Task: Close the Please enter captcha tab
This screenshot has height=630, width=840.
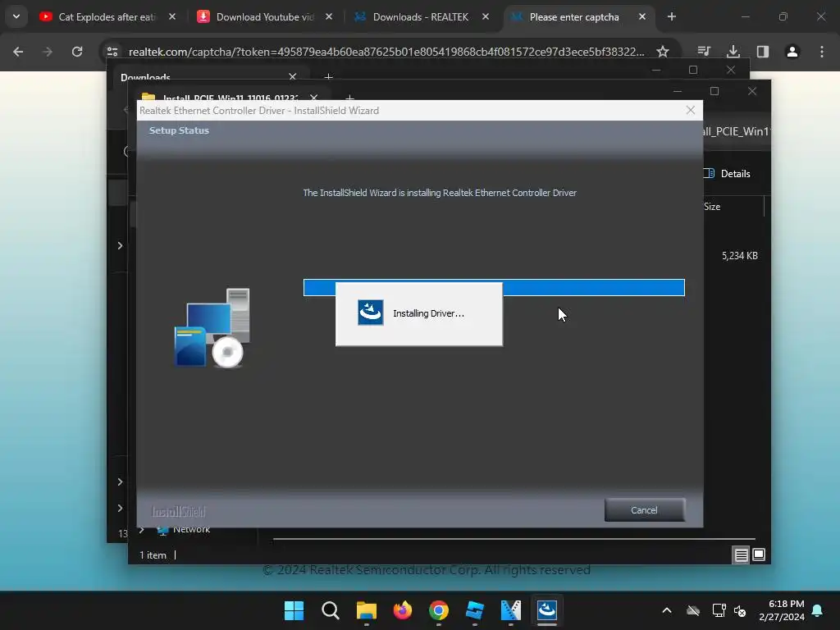Action: click(641, 17)
